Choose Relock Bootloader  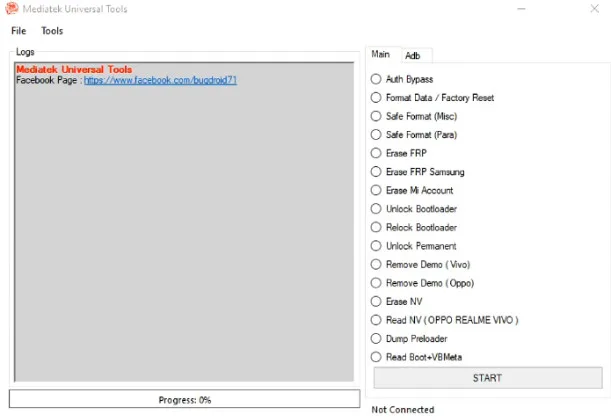(376, 227)
